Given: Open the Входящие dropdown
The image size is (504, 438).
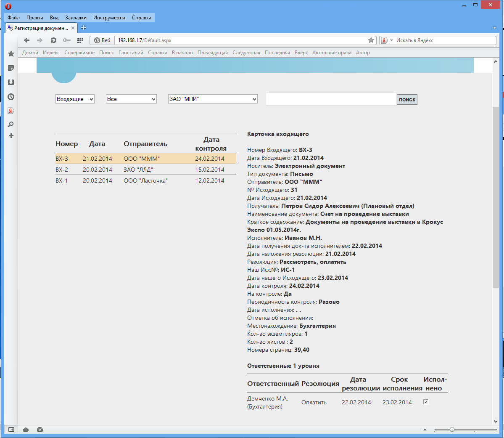Looking at the screenshot, I should (x=75, y=99).
